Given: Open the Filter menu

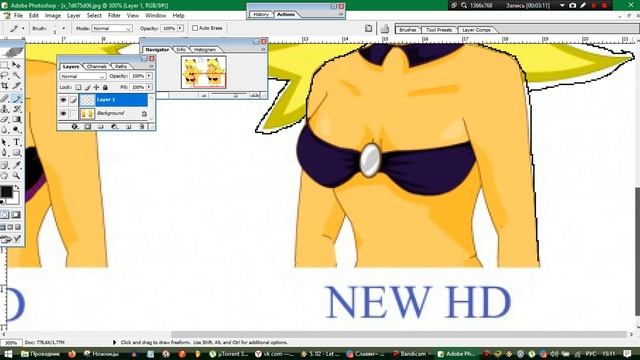Looking at the screenshot, I should tap(114, 16).
